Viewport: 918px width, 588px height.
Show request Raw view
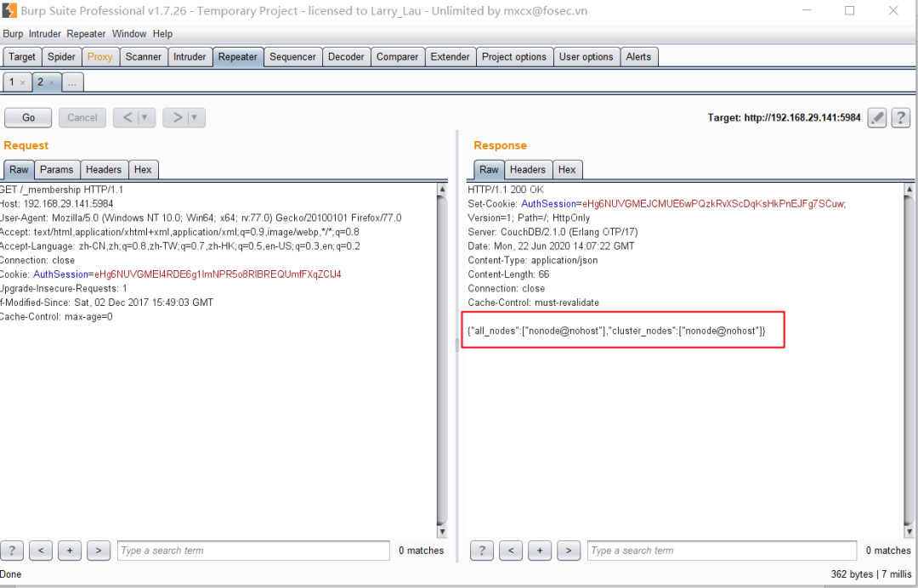pyautogui.click(x=19, y=170)
